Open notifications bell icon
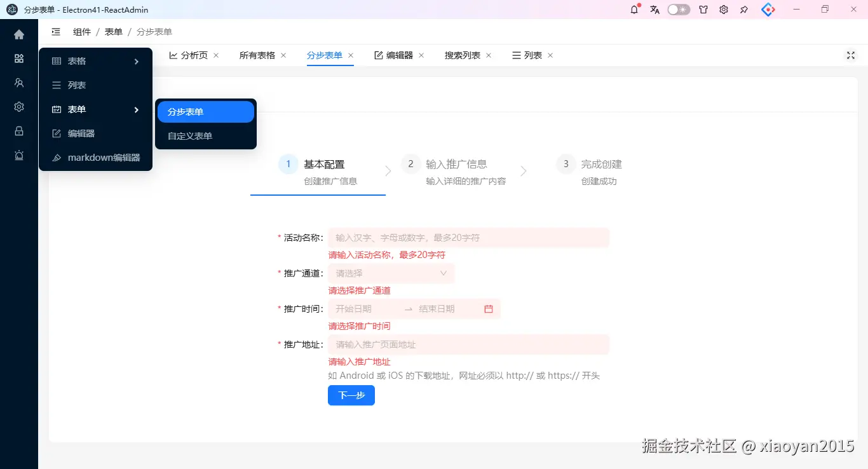The height and width of the screenshot is (469, 868). (x=634, y=10)
